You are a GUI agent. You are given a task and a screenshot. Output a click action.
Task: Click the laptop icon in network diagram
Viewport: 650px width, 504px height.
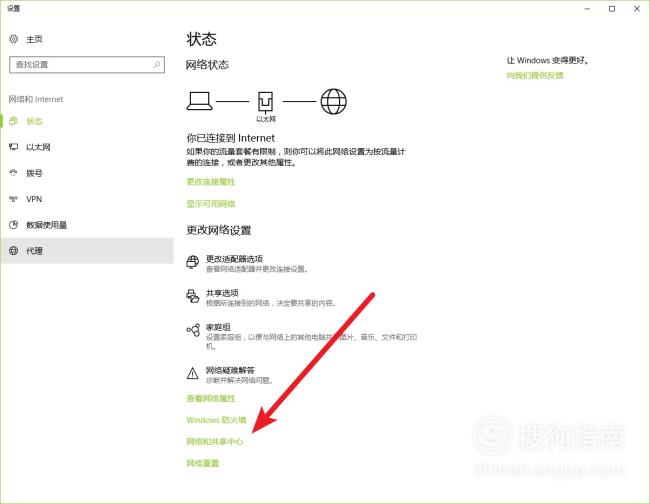(x=199, y=101)
